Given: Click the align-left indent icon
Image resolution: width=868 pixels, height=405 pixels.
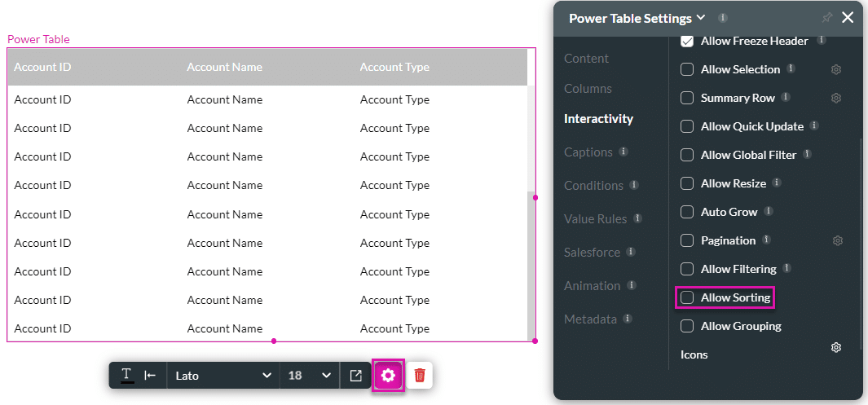Looking at the screenshot, I should coord(150,376).
